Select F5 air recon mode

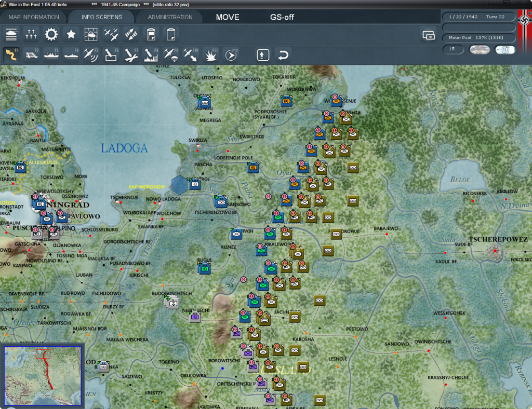click(91, 55)
